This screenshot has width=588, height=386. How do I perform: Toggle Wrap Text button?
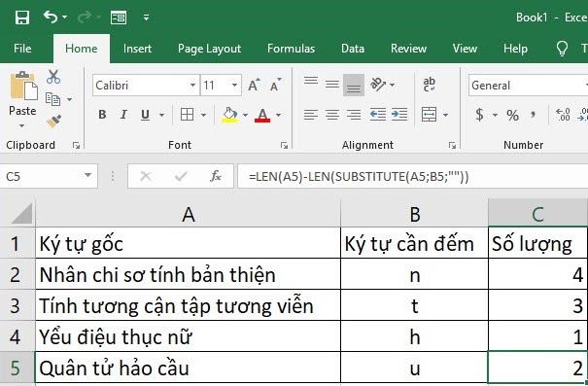[x=429, y=85]
